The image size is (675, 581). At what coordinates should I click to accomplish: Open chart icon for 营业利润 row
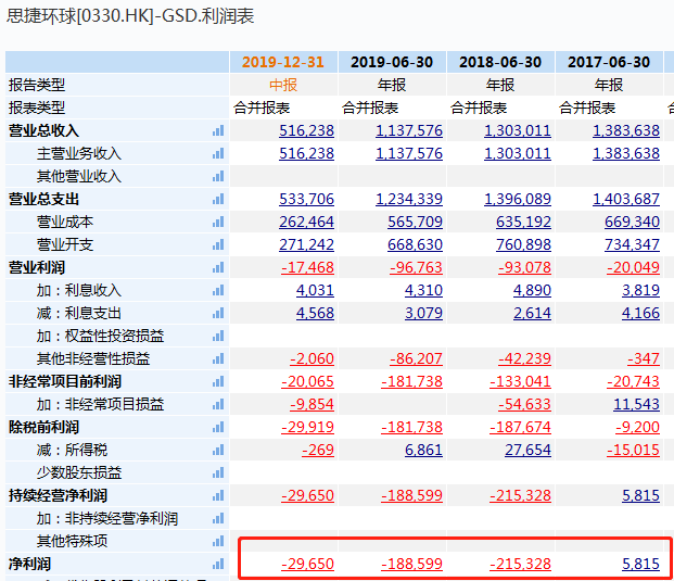point(218,268)
